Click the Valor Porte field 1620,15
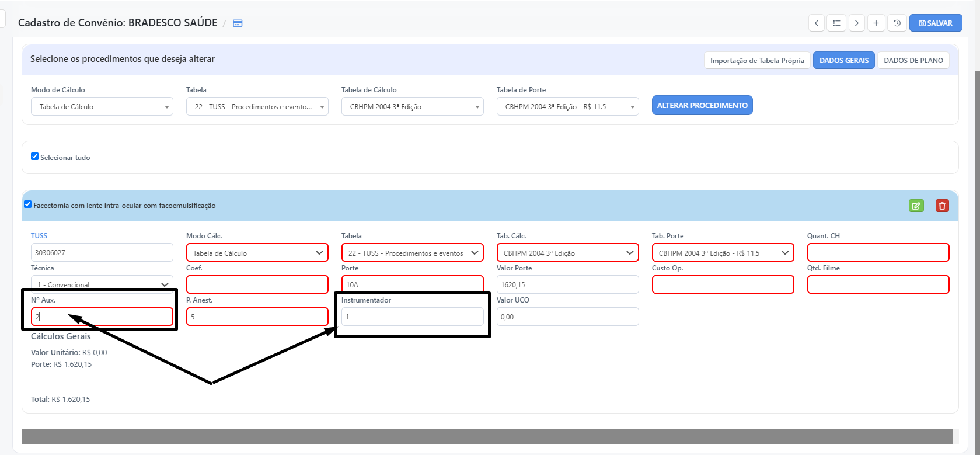This screenshot has height=455, width=980. click(568, 284)
